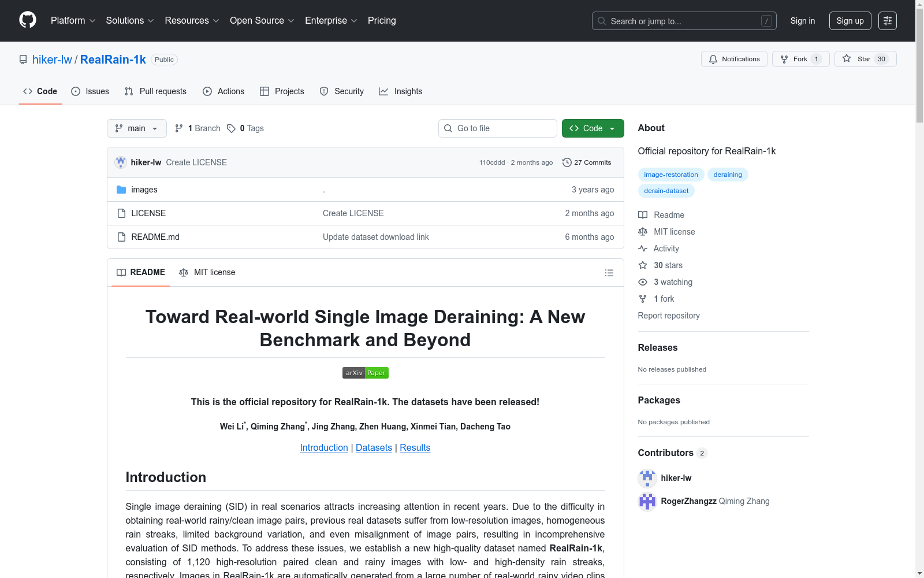Open the hiker-lw contributor avatar
This screenshot has width=924, height=578.
(647, 478)
